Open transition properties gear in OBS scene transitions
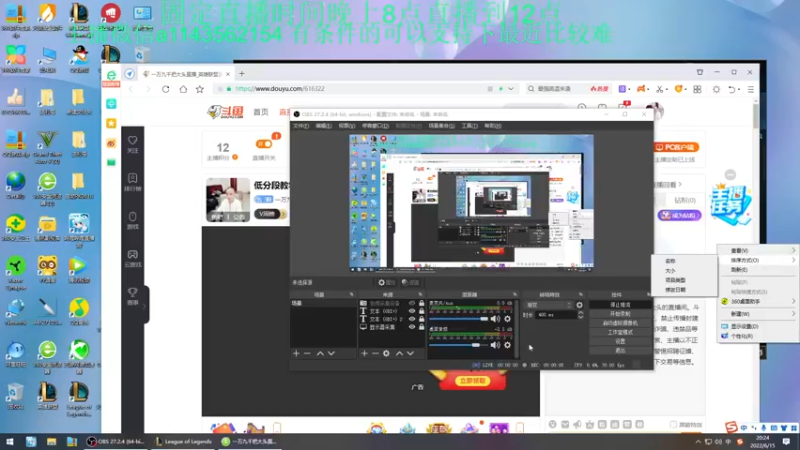800x450 pixels. [580, 305]
